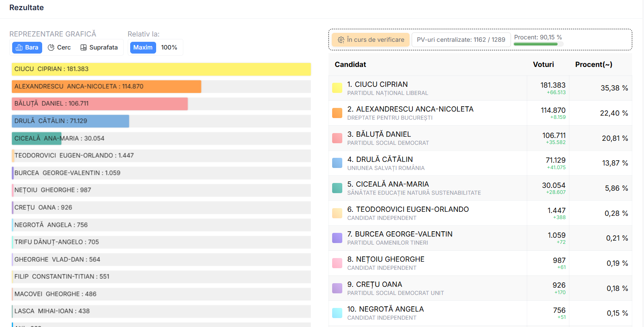Click the pie chart Cerc icon
The height and width of the screenshot is (327, 644).
pyautogui.click(x=51, y=47)
